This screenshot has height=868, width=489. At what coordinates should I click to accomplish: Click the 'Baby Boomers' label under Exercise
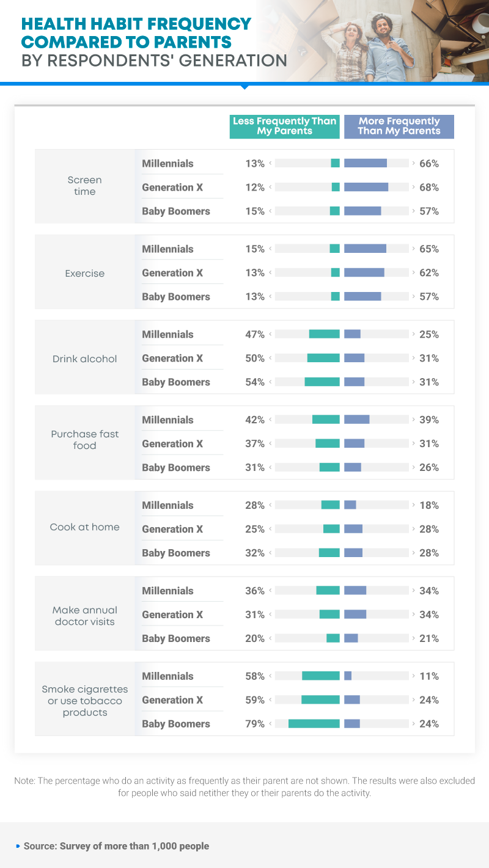(x=176, y=296)
